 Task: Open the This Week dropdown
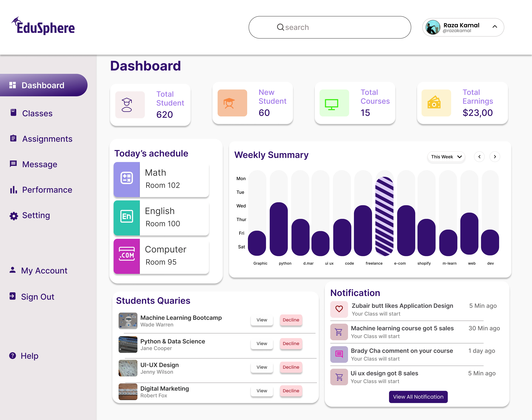(x=446, y=157)
